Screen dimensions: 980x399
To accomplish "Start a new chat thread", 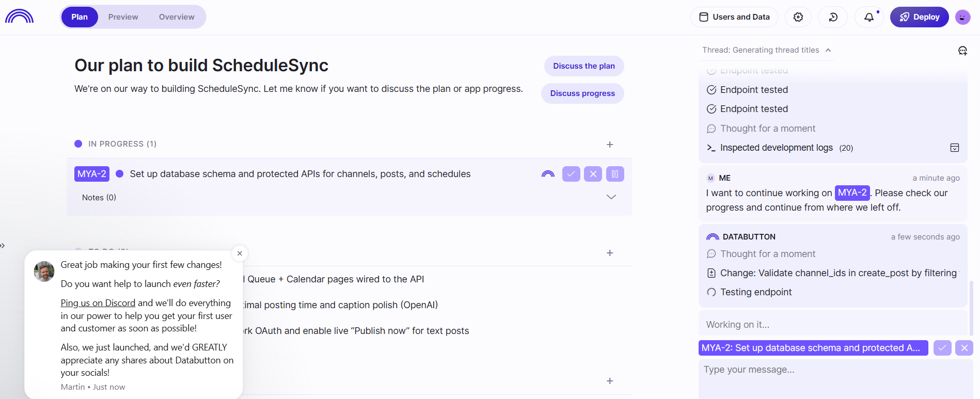I will click(963, 51).
